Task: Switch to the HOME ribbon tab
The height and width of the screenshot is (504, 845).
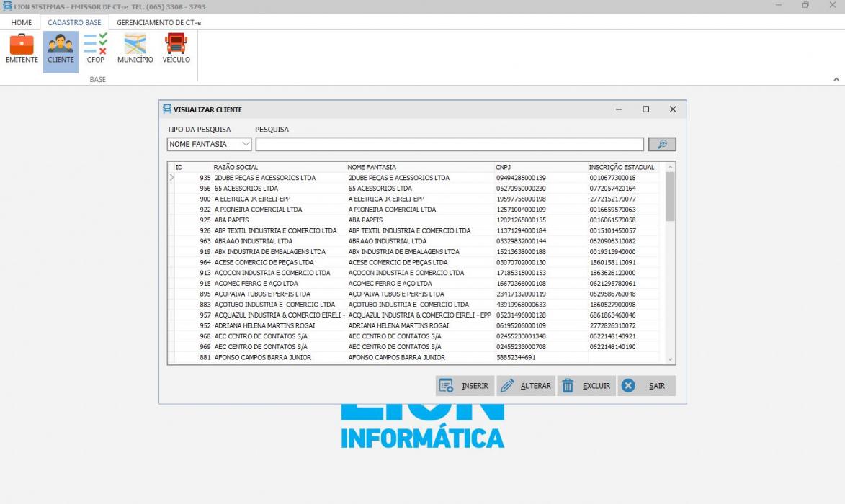Action: [x=21, y=22]
